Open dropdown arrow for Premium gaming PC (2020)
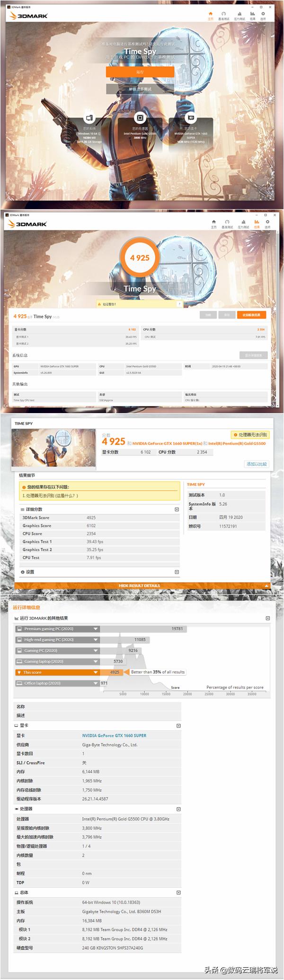Image resolution: width=284 pixels, height=980 pixels. coord(96,629)
